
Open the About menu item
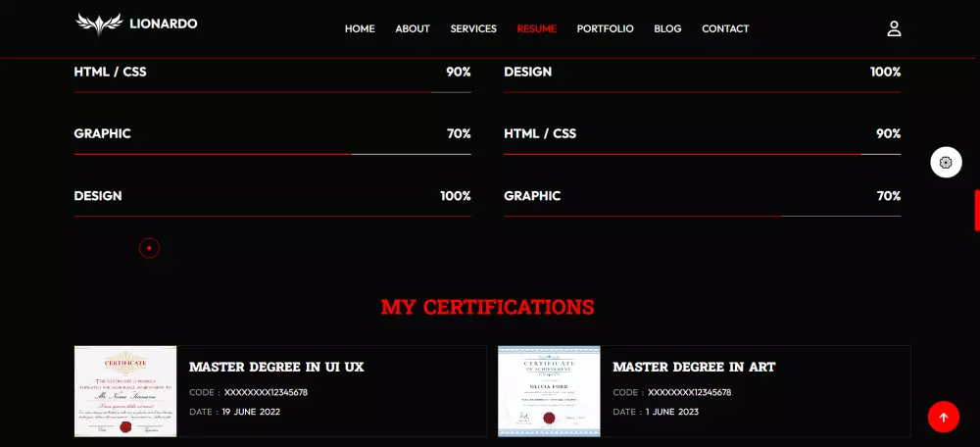pyautogui.click(x=413, y=28)
